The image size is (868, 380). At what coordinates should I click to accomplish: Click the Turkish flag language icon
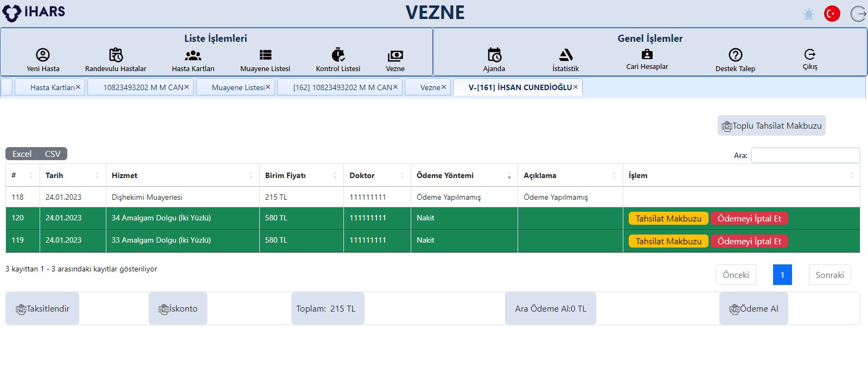[832, 14]
